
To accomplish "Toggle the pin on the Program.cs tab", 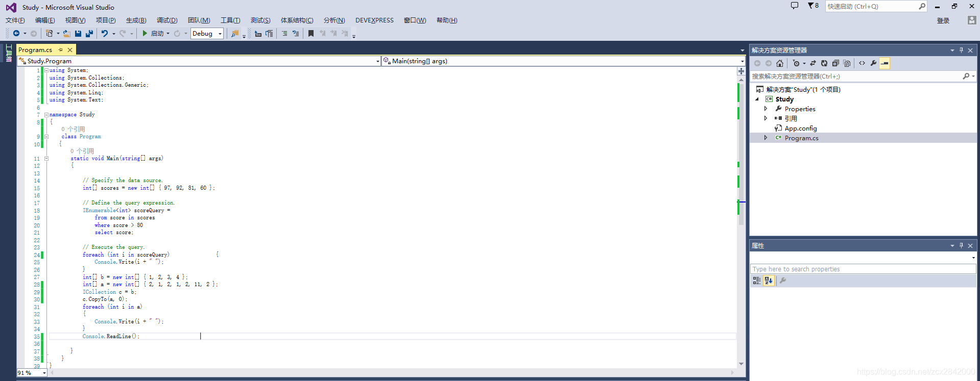I will (x=60, y=49).
